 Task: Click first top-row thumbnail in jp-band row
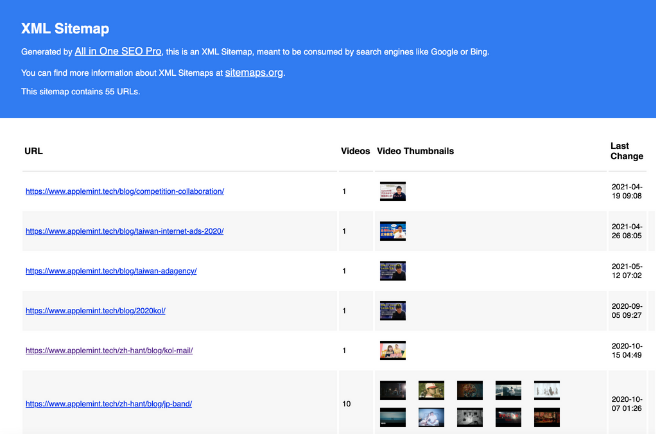(392, 390)
